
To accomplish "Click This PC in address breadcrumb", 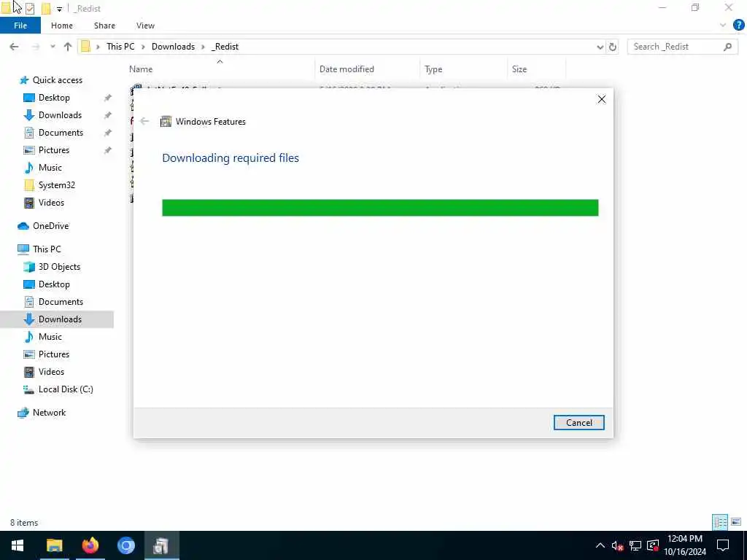I will [x=120, y=47].
